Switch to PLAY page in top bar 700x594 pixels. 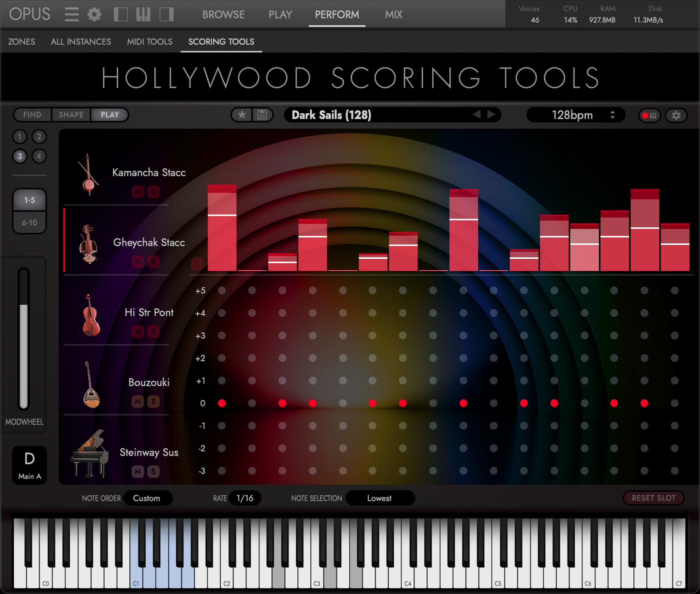pos(280,15)
